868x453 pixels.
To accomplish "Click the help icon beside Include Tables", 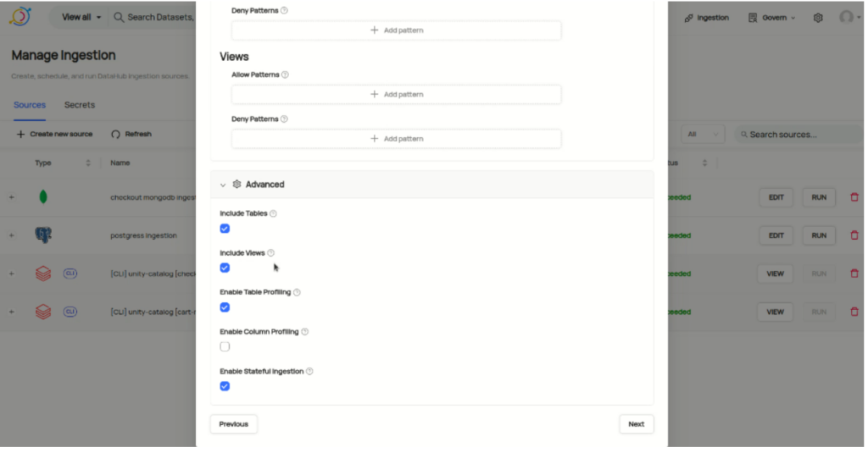I will tap(273, 213).
